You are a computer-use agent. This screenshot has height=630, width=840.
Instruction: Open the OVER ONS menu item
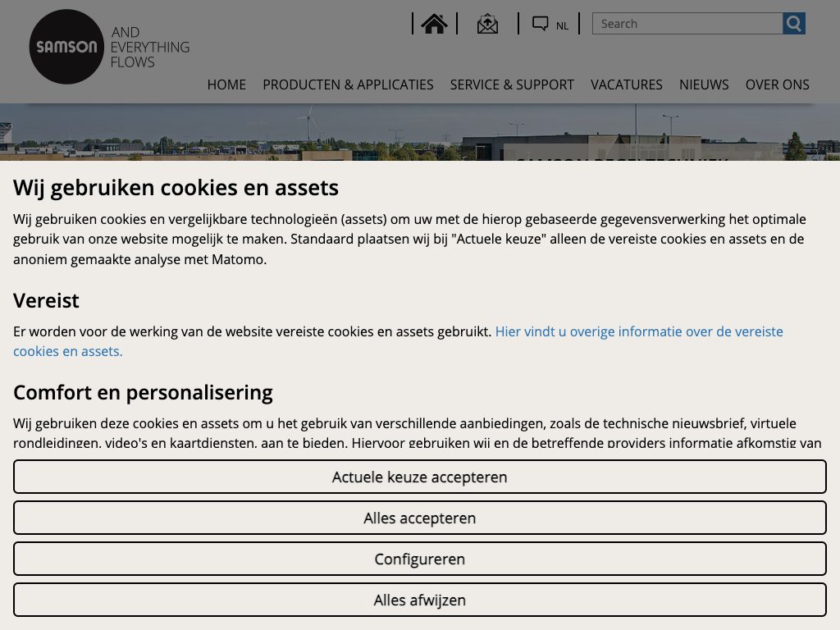pyautogui.click(x=777, y=84)
